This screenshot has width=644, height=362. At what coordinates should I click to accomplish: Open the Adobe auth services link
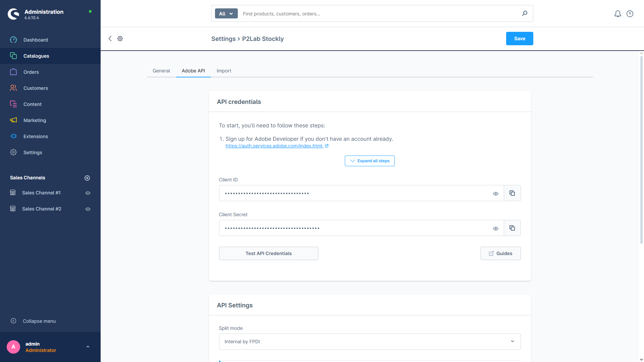[x=274, y=146]
